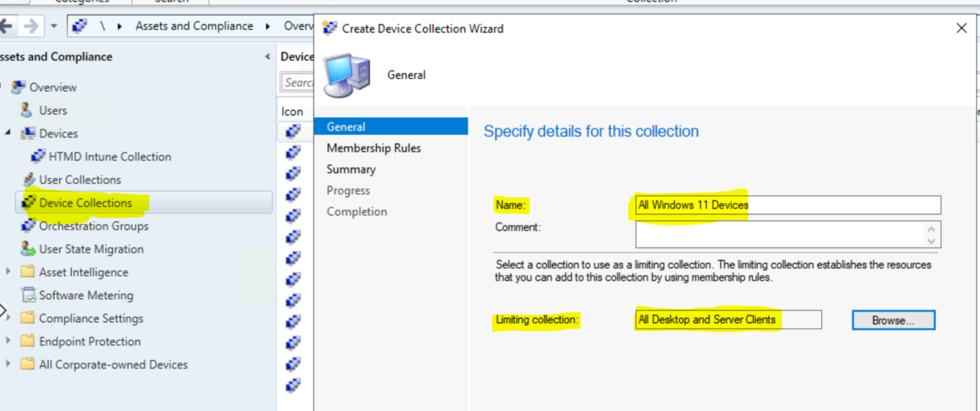The width and height of the screenshot is (980, 411).
Task: Click the Users node icon
Action: pos(27,110)
